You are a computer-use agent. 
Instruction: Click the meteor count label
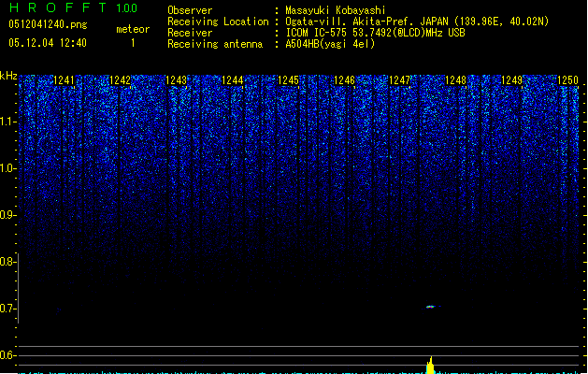pyautogui.click(x=133, y=29)
